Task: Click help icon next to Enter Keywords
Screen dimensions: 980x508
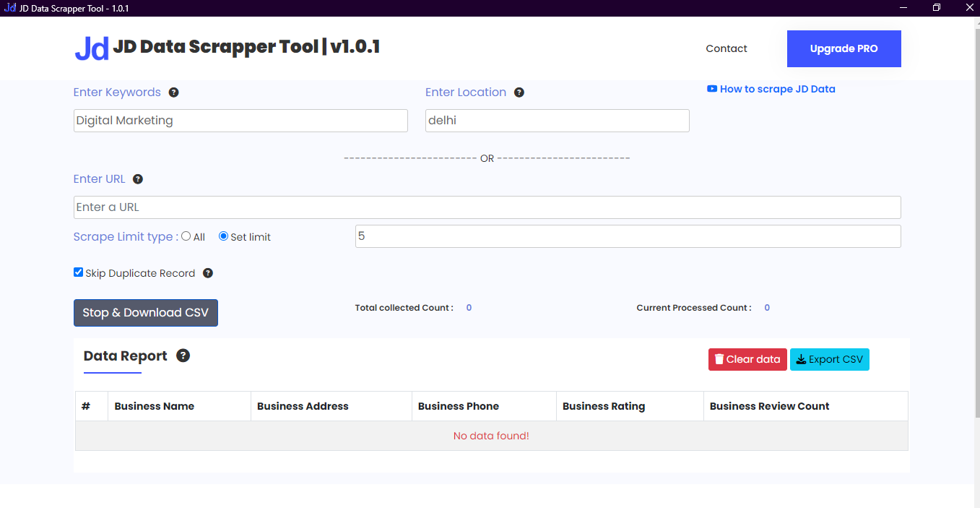Action: (x=174, y=92)
